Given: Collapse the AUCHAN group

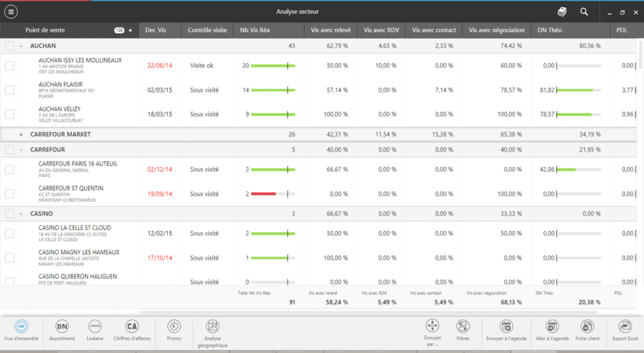Looking at the screenshot, I should [21, 46].
